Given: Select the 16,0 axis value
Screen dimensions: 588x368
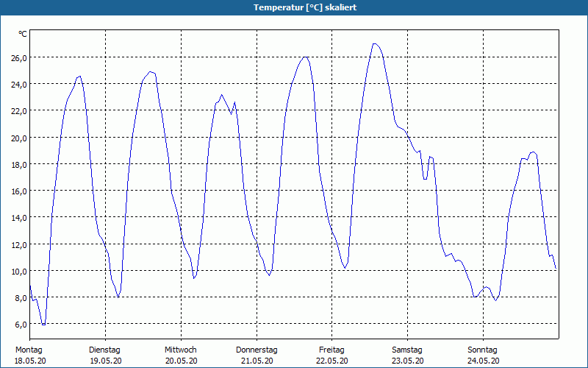Looking at the screenshot, I should (x=19, y=191).
